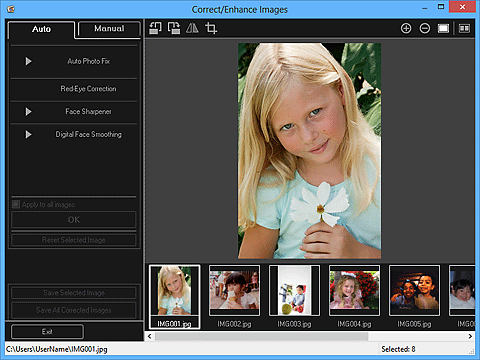Open the compare images side-by-side view

coord(464,28)
